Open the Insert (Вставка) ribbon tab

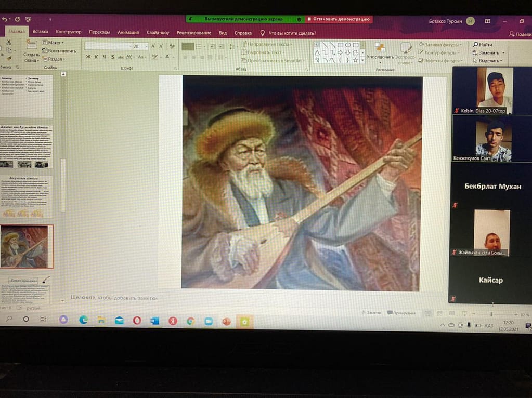[40, 32]
